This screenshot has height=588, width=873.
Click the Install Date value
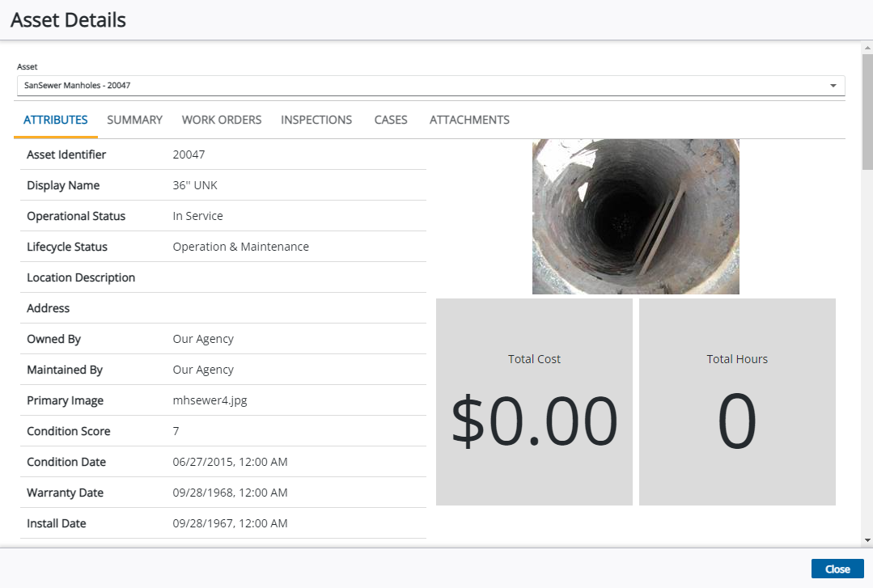230,523
